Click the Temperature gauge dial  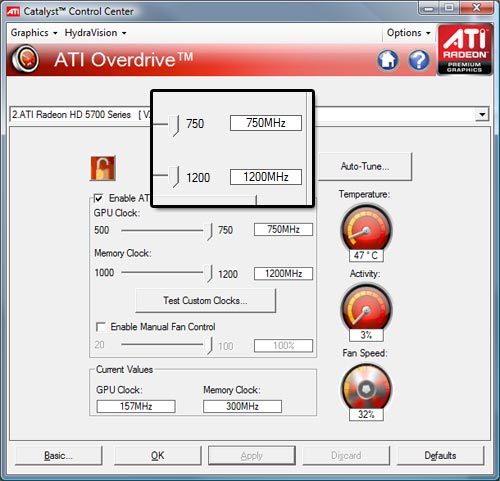pos(366,229)
